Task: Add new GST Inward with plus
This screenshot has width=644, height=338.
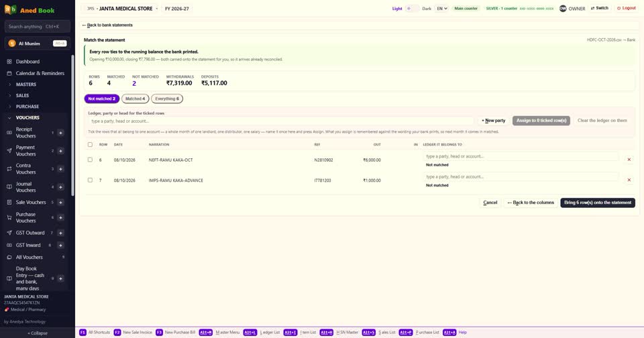Action: (60, 245)
